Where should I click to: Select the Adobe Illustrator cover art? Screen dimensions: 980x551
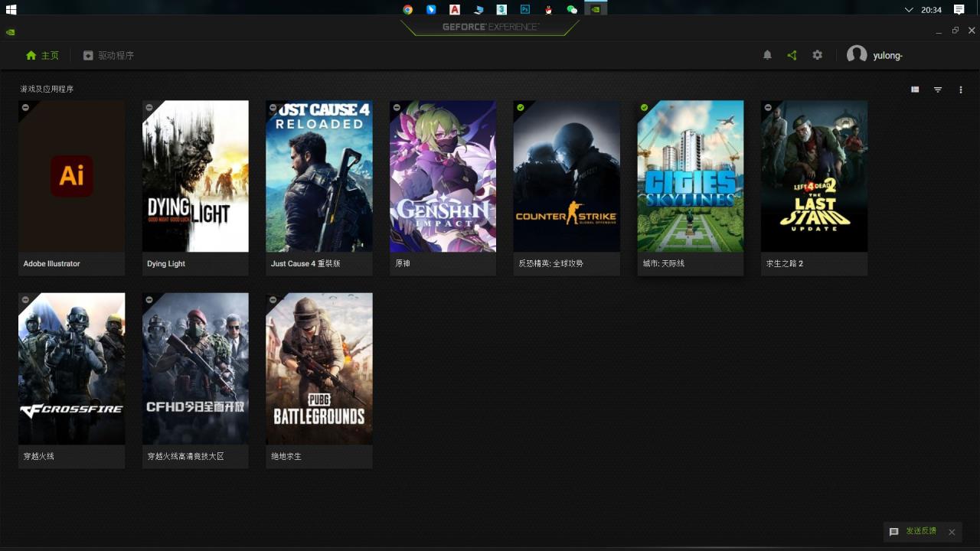tap(72, 176)
